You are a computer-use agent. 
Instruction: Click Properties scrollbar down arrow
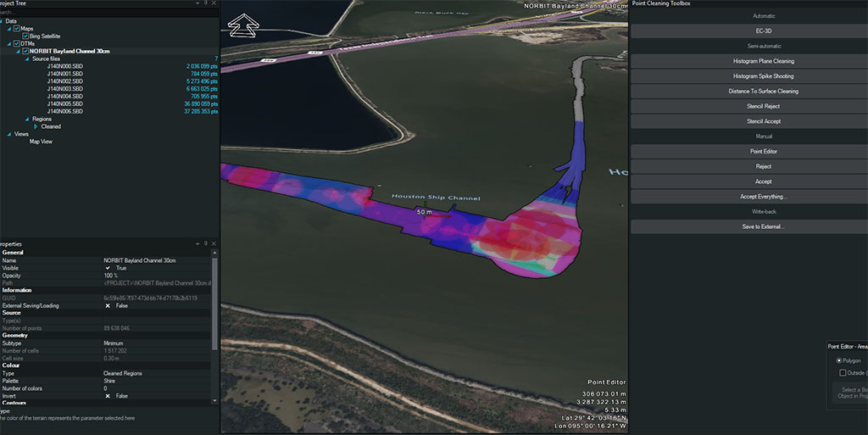point(214,399)
